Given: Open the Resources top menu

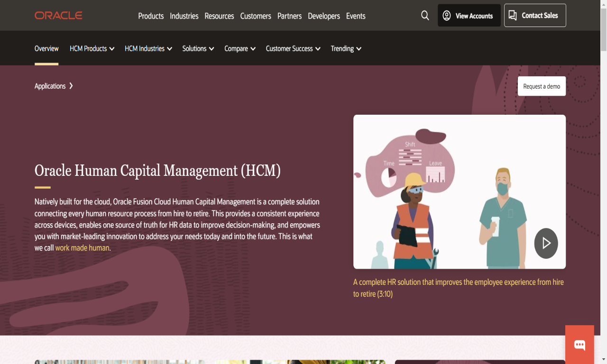Looking at the screenshot, I should [219, 16].
